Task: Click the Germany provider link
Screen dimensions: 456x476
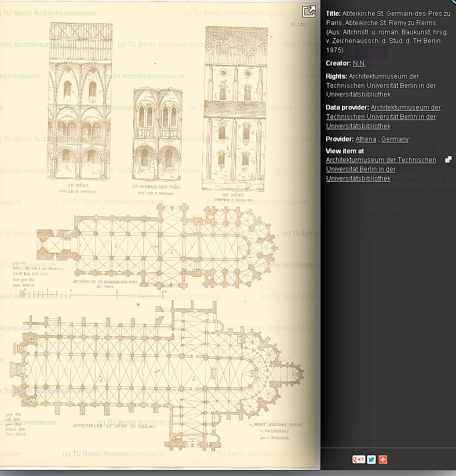Action: (x=395, y=139)
